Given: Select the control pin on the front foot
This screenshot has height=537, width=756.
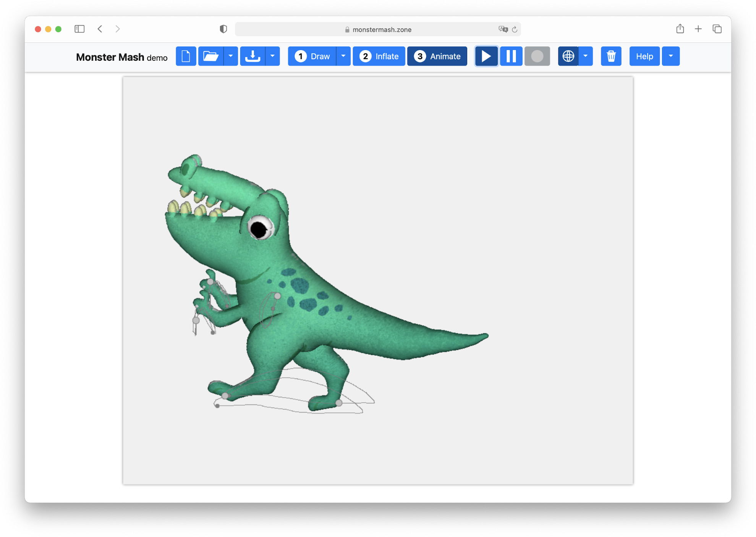Looking at the screenshot, I should pos(225,396).
